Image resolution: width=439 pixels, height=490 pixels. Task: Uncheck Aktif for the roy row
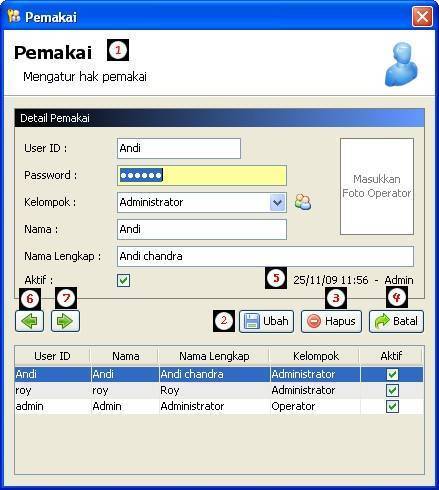(392, 390)
